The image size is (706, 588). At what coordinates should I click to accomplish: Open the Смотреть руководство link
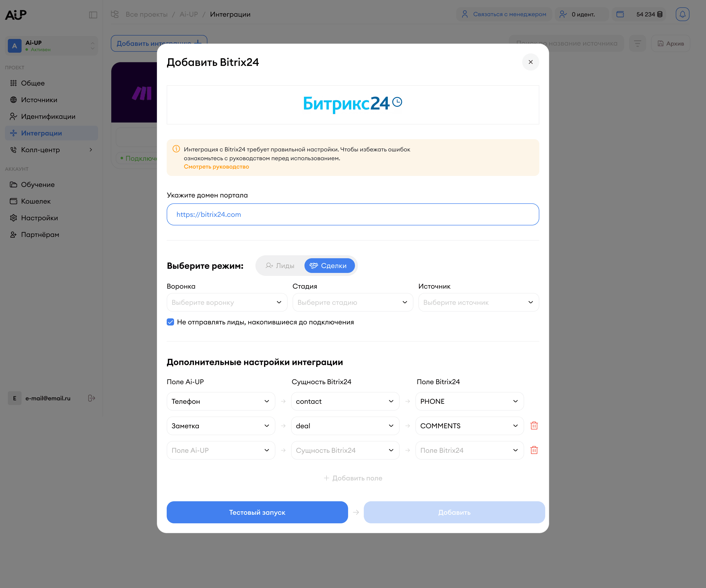pos(216,167)
